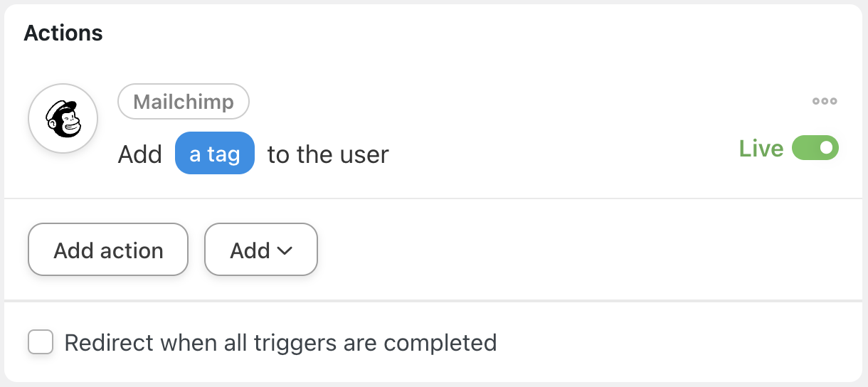Click the word 'Redirect' beside the checkbox
This screenshot has height=387, width=868.
[x=109, y=343]
